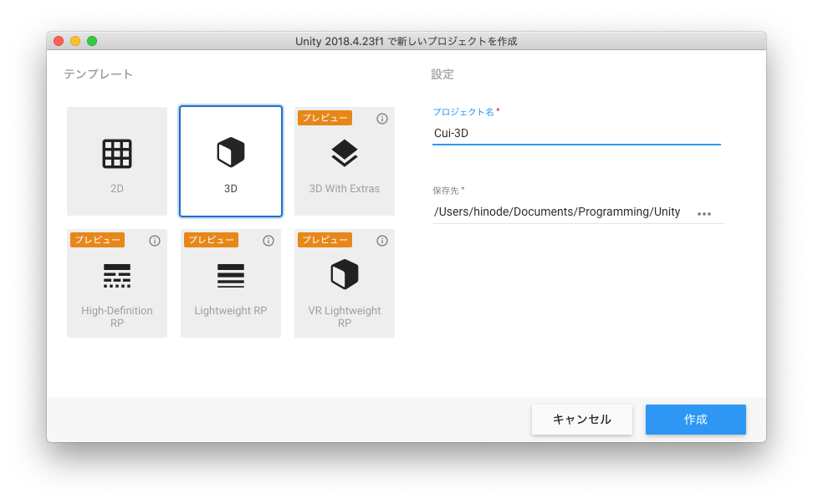Click the 作成 button

point(695,419)
